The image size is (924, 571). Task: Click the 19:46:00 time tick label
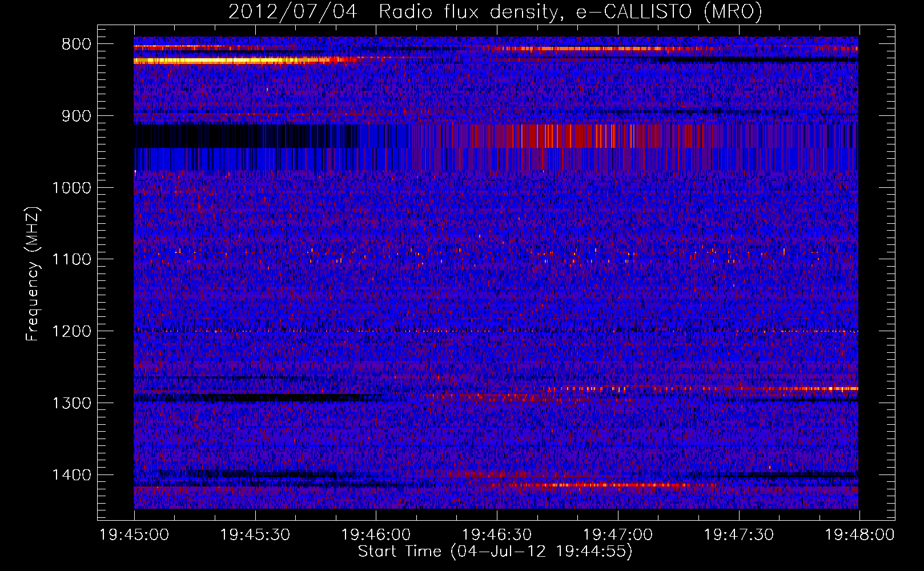click(376, 535)
